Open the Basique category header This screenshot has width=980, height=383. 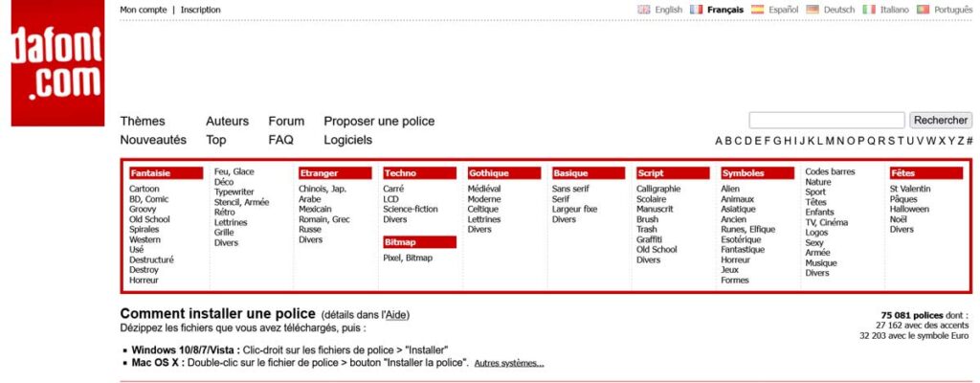point(589,173)
